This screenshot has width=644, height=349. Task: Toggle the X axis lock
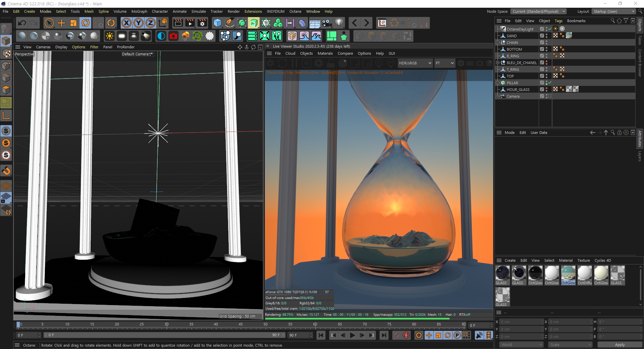(126, 23)
